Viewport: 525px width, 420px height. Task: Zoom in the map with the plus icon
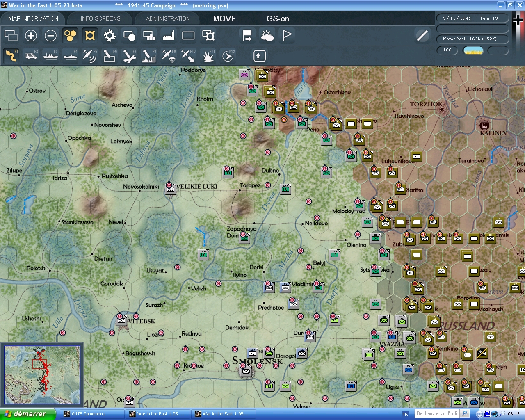31,36
